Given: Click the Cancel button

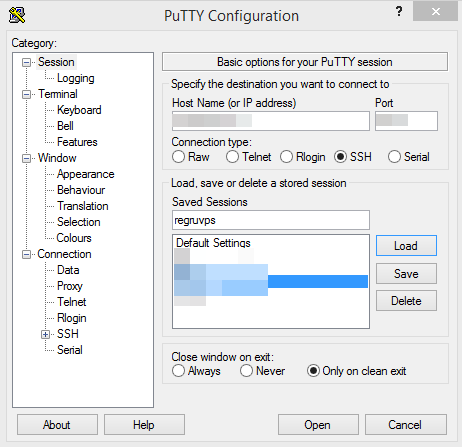Looking at the screenshot, I should tap(406, 425).
